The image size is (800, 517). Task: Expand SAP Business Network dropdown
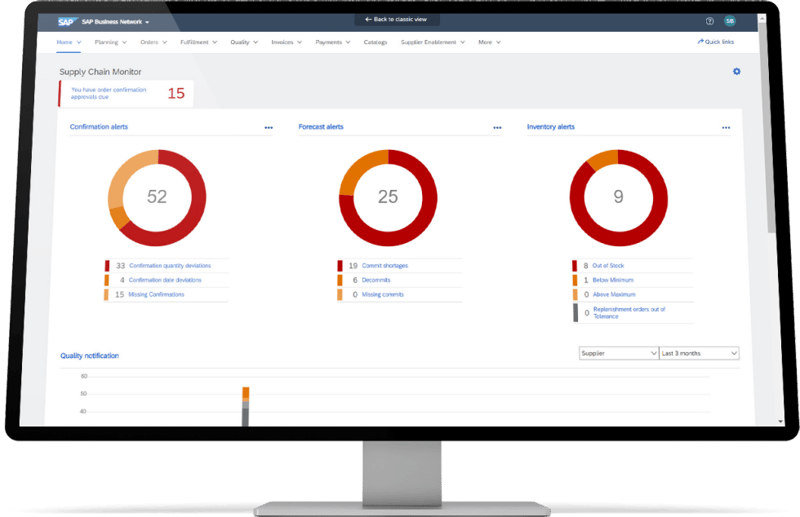click(115, 22)
